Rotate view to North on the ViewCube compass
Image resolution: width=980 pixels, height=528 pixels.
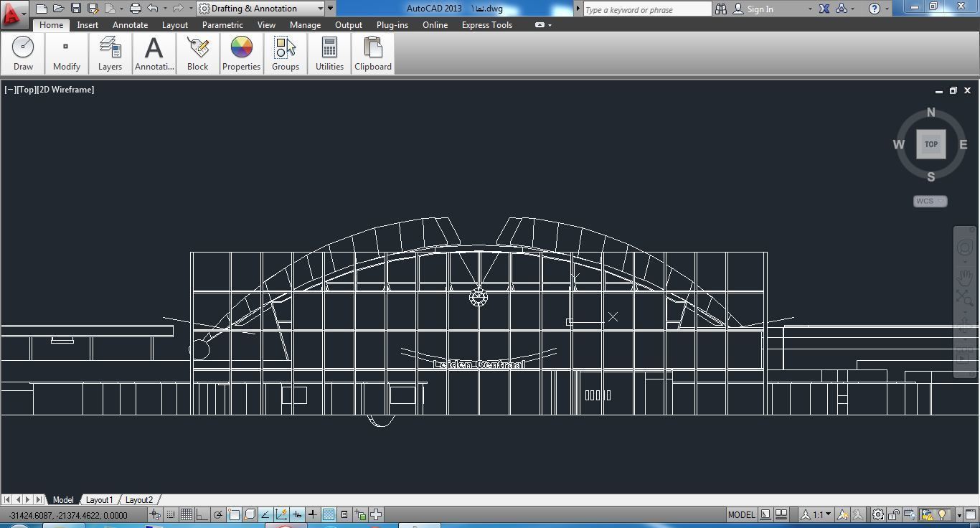(930, 113)
